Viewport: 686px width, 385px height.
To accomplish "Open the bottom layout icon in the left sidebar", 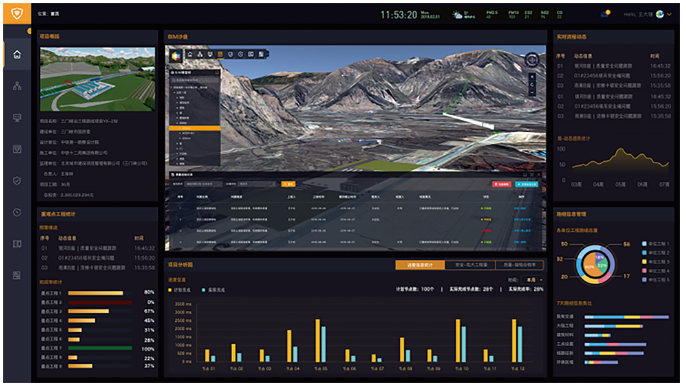I will coord(17,275).
